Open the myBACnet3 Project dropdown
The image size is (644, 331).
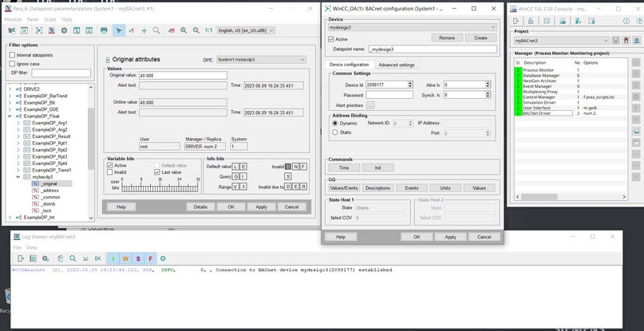[x=562, y=41]
